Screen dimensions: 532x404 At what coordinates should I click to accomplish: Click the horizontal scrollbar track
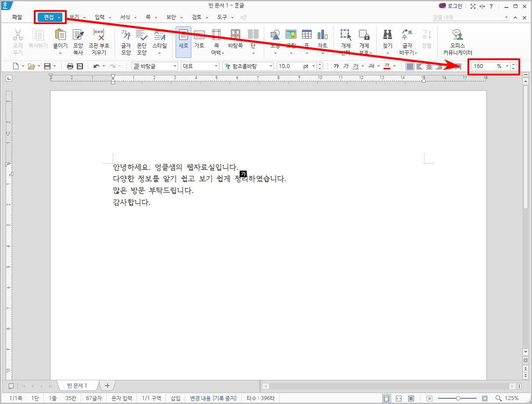(388, 386)
